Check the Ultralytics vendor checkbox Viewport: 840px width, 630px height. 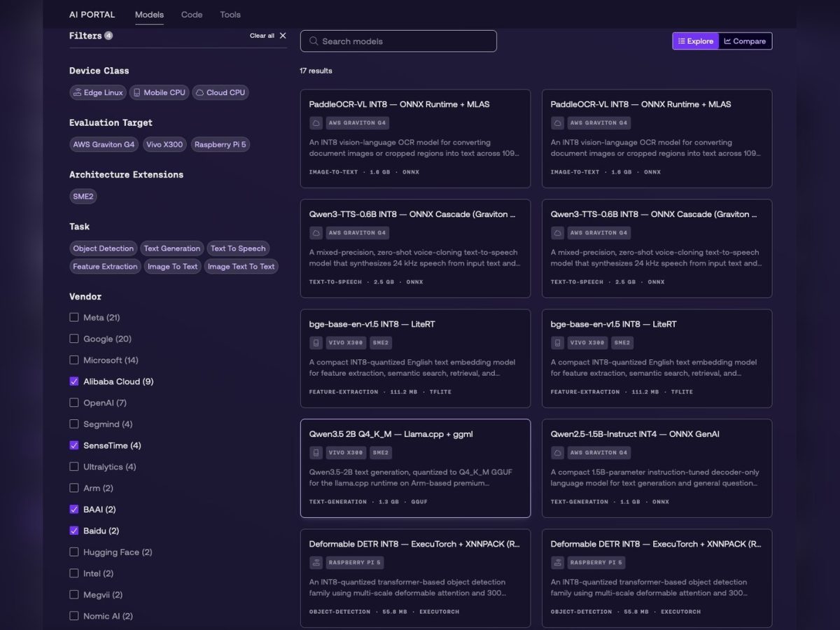coord(74,467)
